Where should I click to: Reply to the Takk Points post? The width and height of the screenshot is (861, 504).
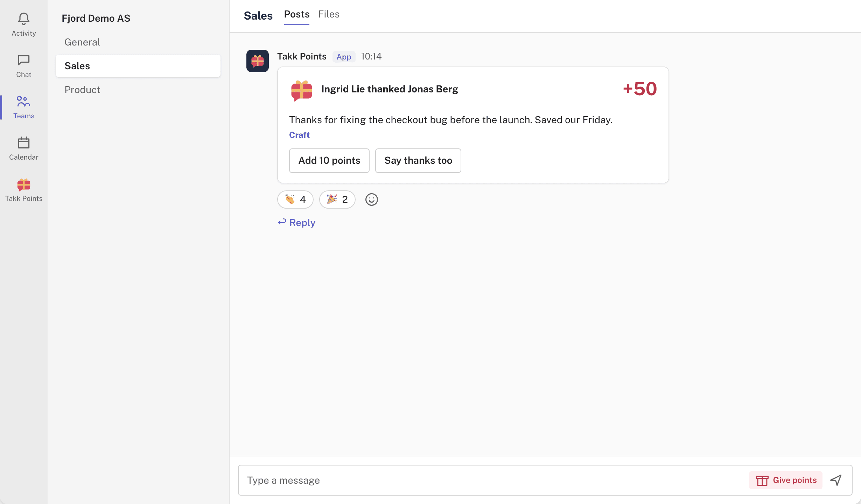click(x=297, y=223)
